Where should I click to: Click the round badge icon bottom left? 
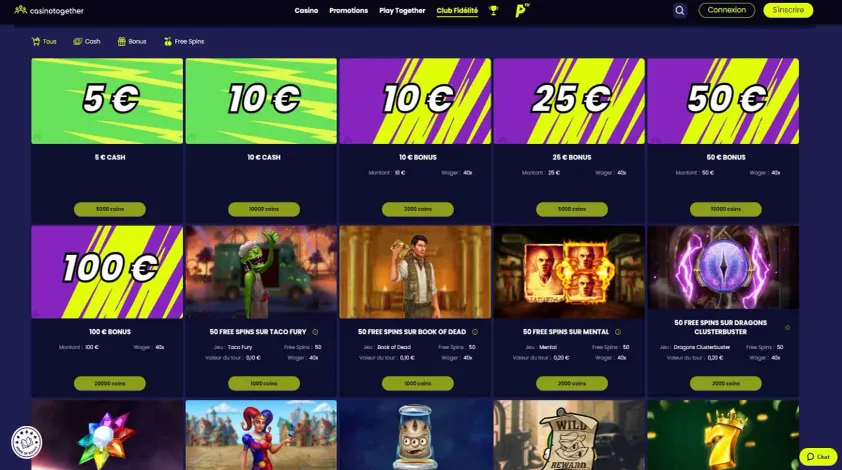(x=26, y=442)
